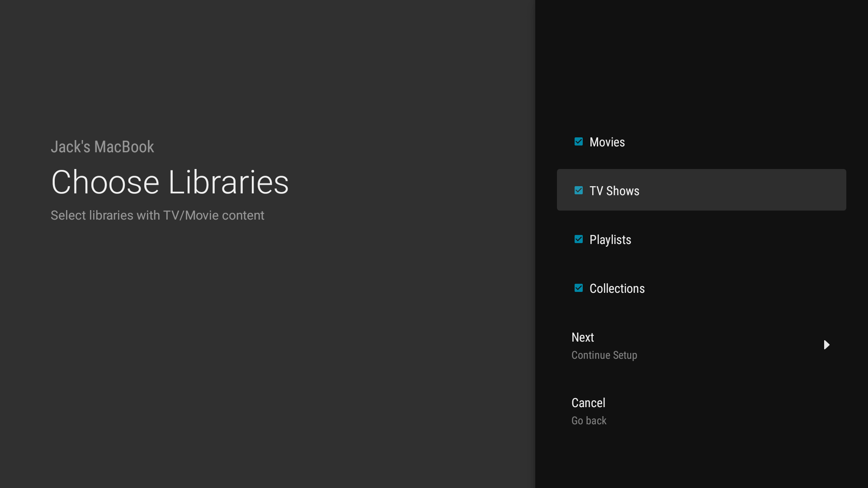The image size is (868, 488).
Task: Click the TV Shows label
Action: (614, 191)
